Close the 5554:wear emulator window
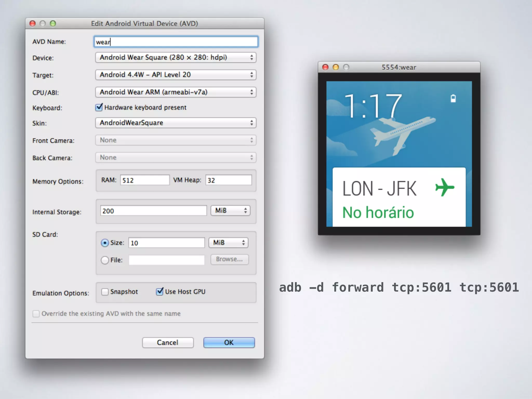 click(x=325, y=67)
